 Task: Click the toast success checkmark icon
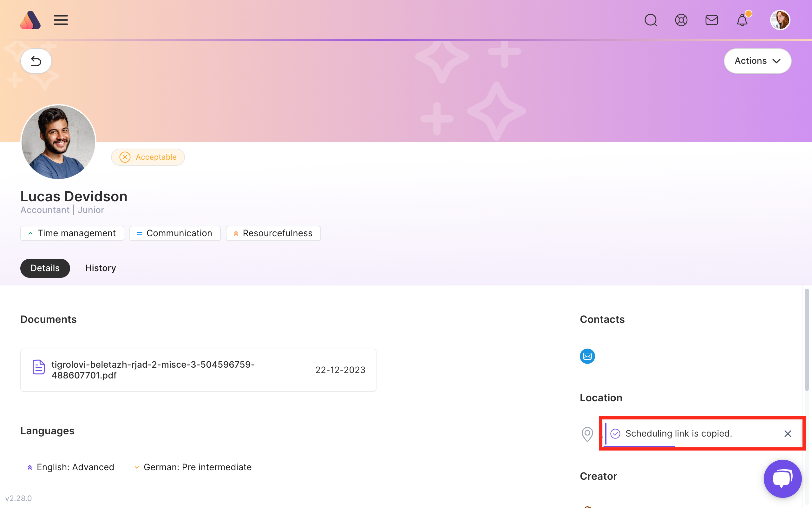coord(615,434)
